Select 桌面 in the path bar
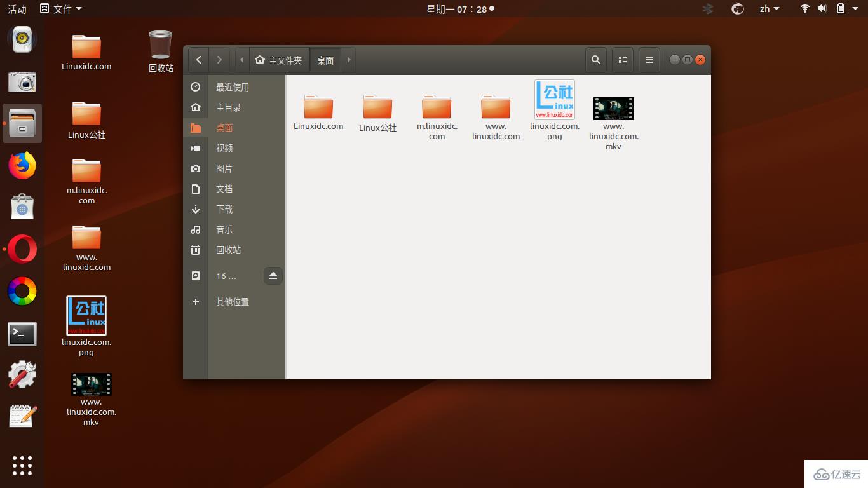The image size is (868, 488). 325,60
